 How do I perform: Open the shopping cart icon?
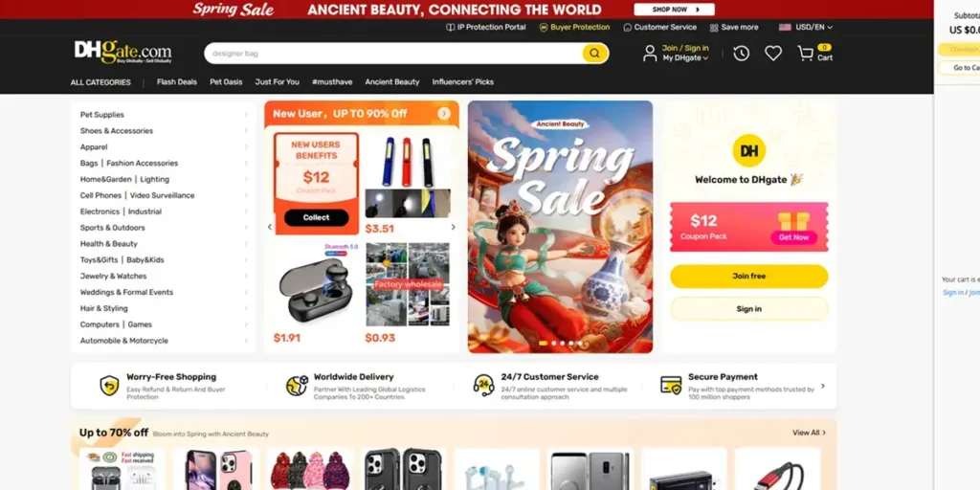806,54
